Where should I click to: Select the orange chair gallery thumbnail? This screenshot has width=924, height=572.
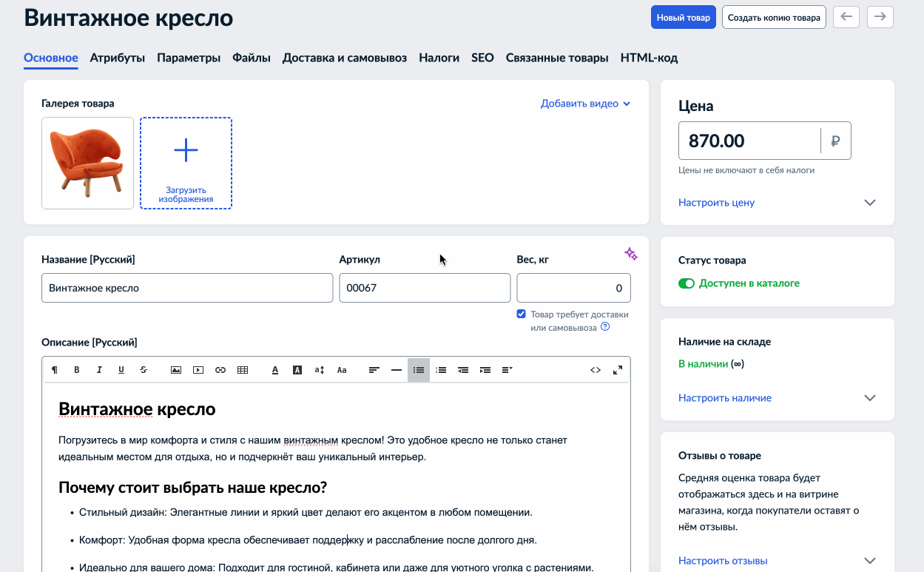87,163
